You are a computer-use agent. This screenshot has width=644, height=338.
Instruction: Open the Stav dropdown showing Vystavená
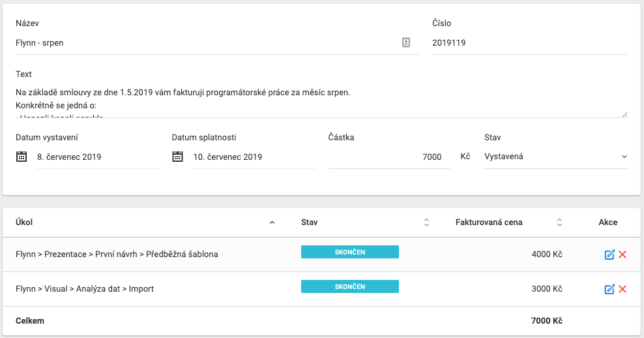click(555, 157)
